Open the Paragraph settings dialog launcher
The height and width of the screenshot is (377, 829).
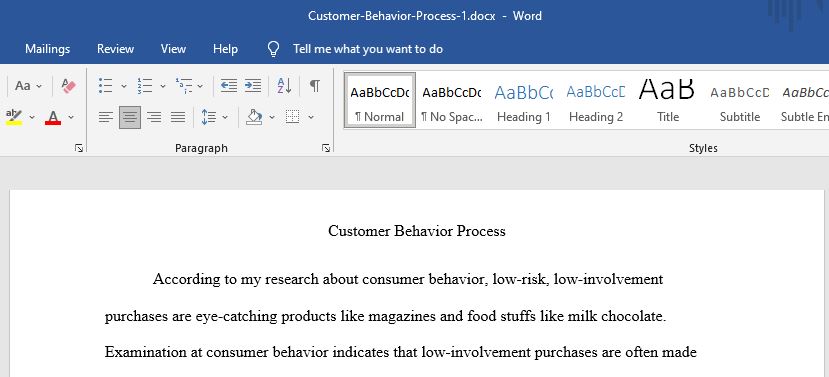click(326, 149)
